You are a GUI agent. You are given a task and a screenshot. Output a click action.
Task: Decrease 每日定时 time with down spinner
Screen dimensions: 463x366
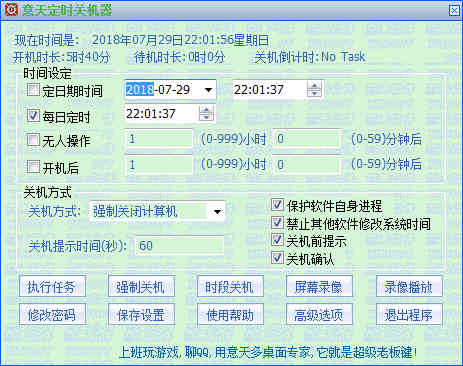206,117
